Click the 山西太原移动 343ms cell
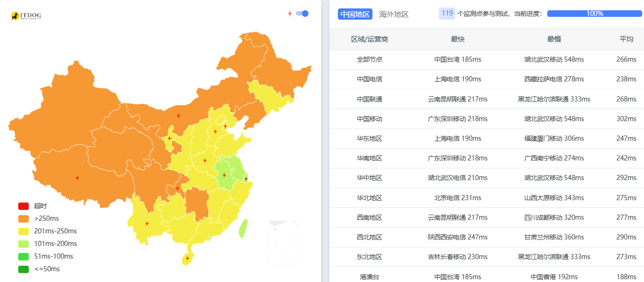The height and width of the screenshot is (282, 644). pos(554,198)
